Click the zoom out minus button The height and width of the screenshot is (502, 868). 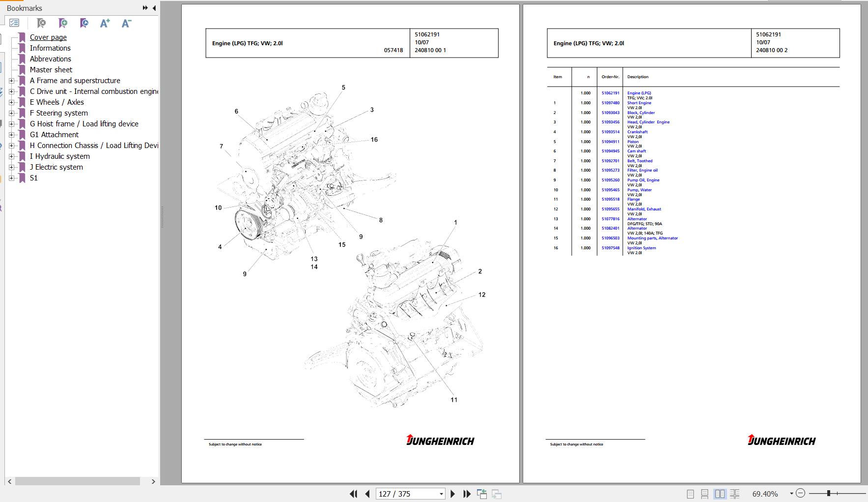pos(800,493)
